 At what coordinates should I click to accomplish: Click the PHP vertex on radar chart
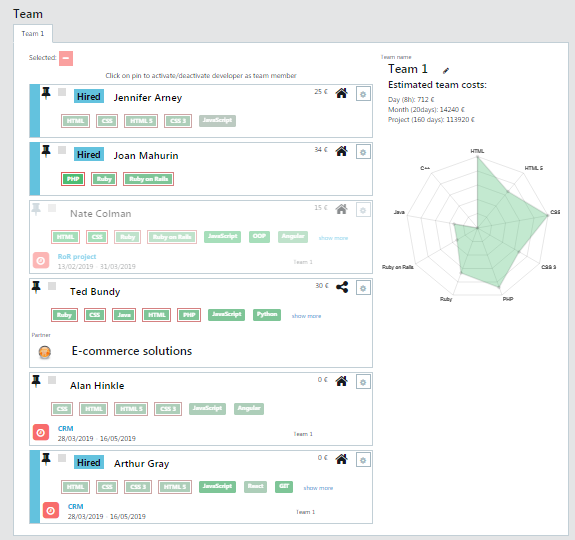pos(499,287)
